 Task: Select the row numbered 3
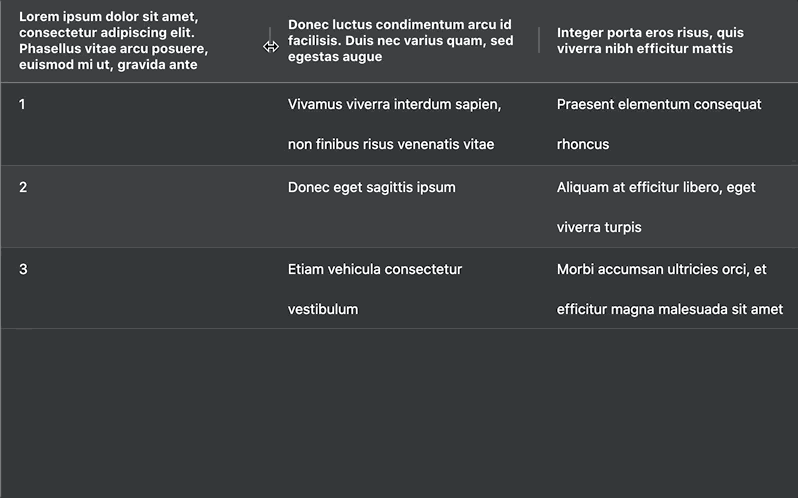pos(399,288)
